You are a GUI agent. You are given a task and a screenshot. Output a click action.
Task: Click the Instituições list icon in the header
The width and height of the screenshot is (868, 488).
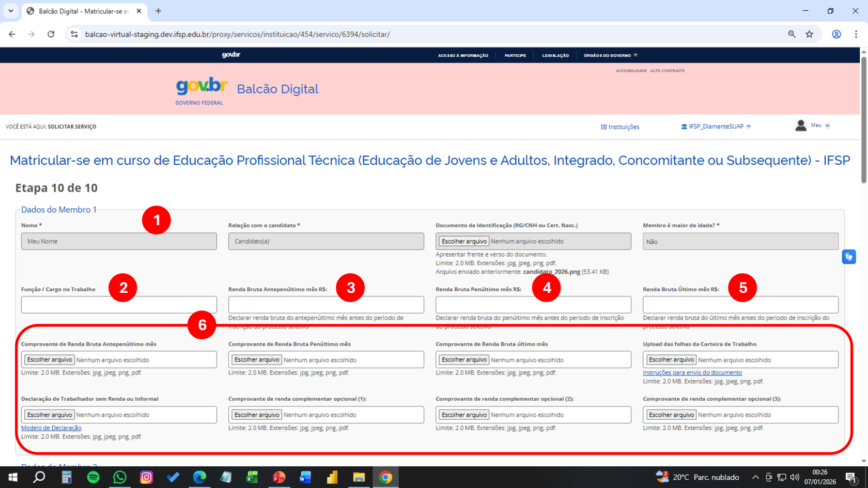pos(602,127)
